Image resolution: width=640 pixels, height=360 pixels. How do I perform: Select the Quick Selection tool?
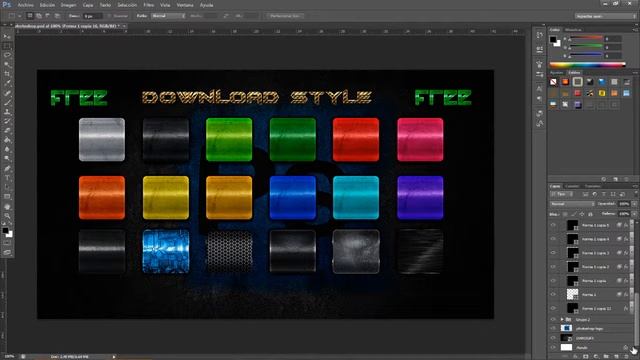7,64
